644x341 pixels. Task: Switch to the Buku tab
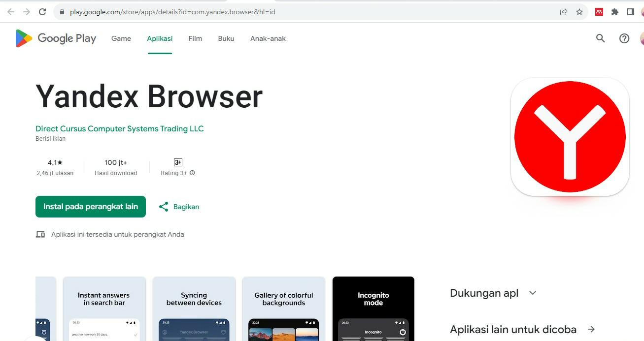[226, 38]
